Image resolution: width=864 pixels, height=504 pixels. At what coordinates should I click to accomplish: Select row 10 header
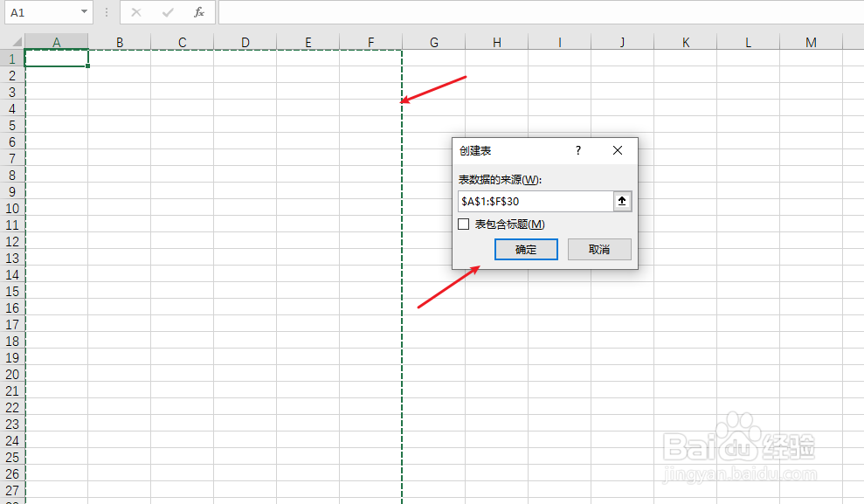click(12, 208)
